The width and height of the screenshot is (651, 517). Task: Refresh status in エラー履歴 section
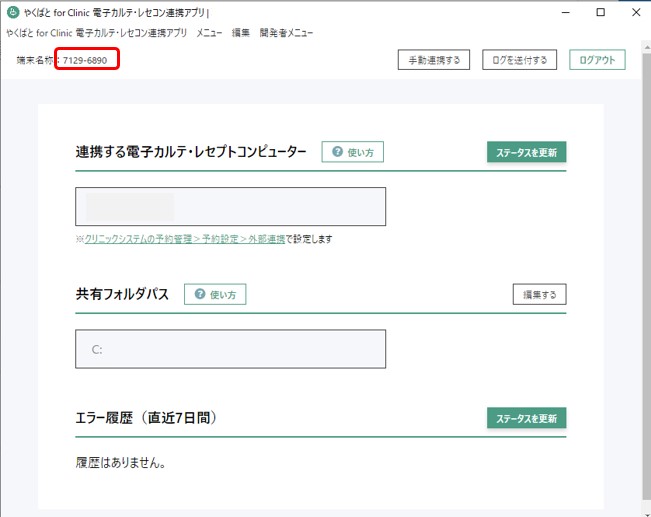[x=526, y=418]
